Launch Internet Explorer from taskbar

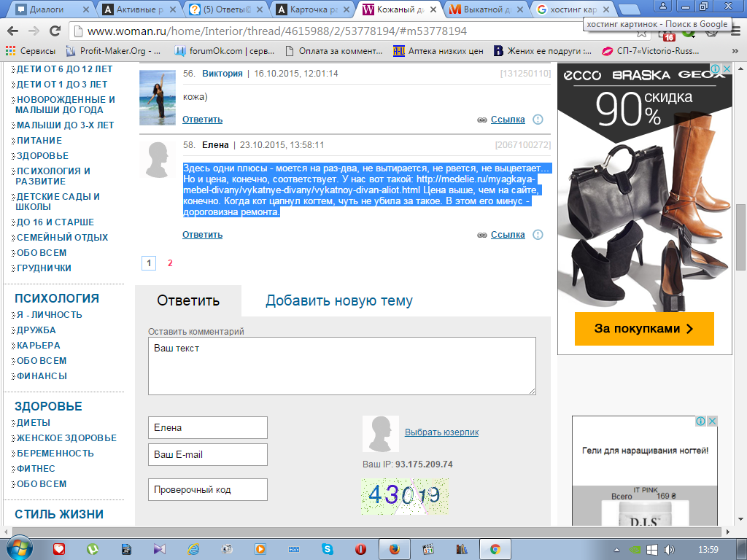pos(193,550)
